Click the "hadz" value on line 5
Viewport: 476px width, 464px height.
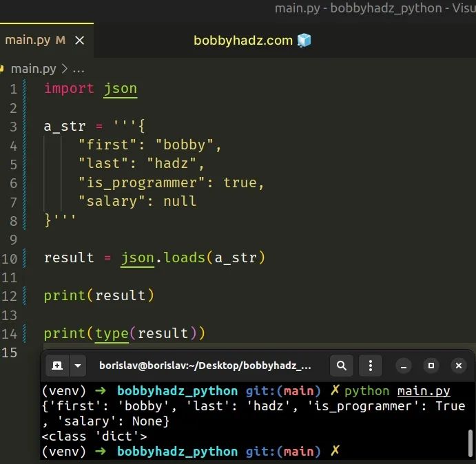[172, 164]
